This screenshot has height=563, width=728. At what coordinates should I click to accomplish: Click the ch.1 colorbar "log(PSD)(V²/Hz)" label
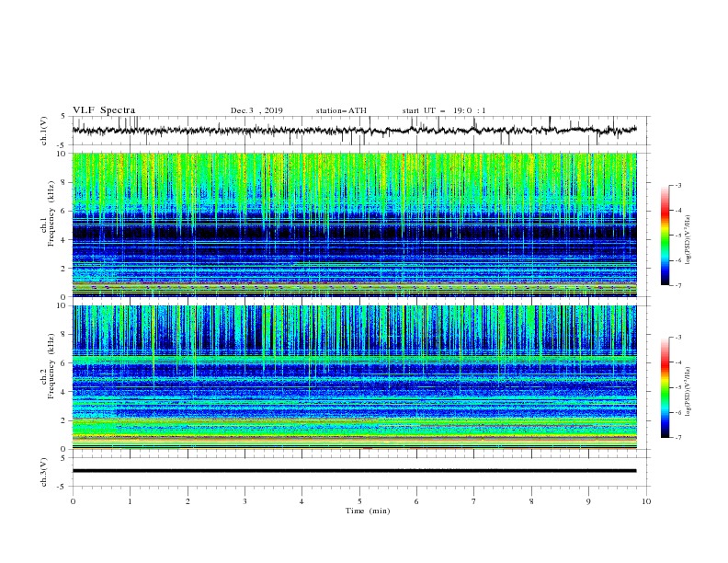coord(688,240)
